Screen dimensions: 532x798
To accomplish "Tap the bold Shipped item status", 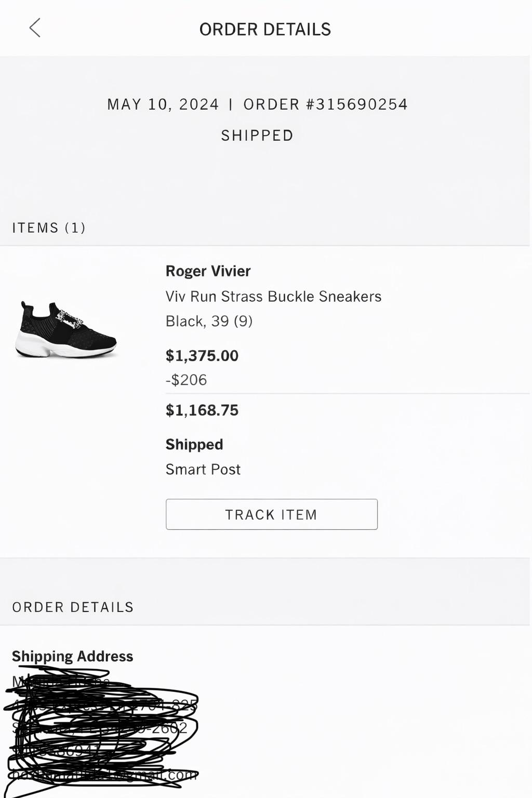I will (x=194, y=445).
